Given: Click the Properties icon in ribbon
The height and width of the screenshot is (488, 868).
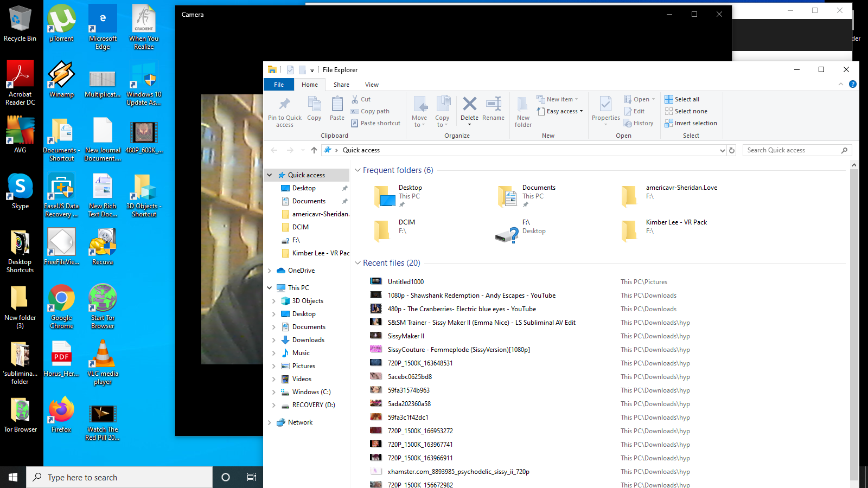Looking at the screenshot, I should [605, 104].
